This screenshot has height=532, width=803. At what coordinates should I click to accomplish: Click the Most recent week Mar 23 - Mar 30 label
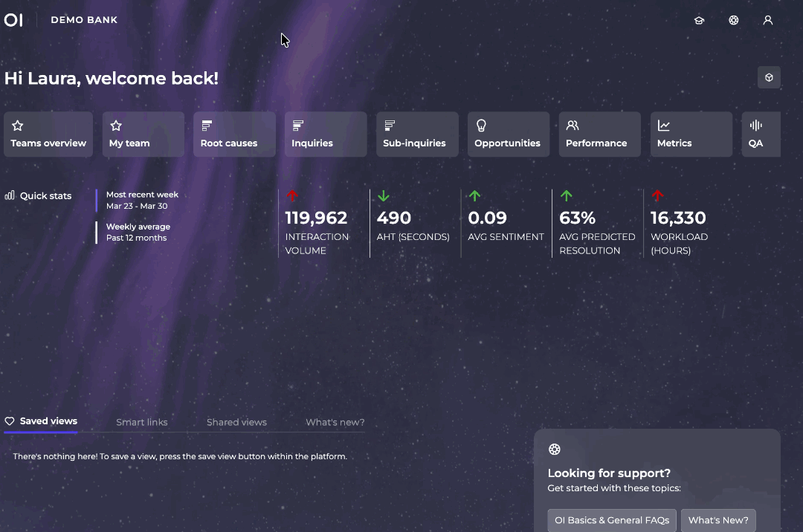(x=142, y=200)
